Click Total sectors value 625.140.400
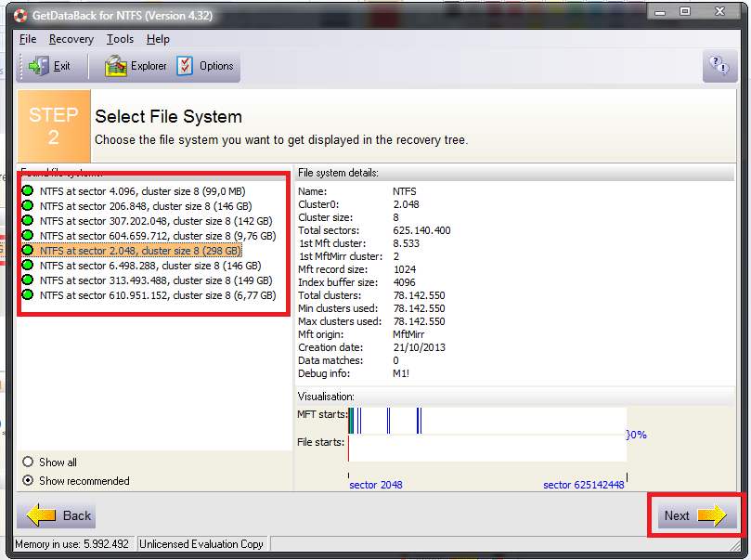Screen dimensions: 751x560 pyautogui.click(x=421, y=230)
